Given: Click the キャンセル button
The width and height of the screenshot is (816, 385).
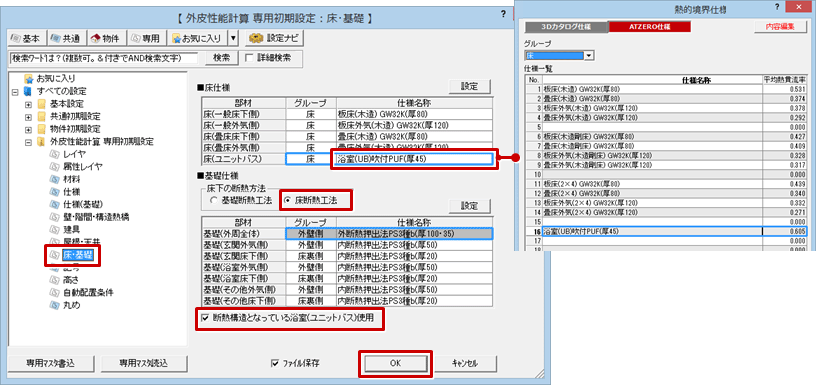Looking at the screenshot, I should pyautogui.click(x=465, y=363).
